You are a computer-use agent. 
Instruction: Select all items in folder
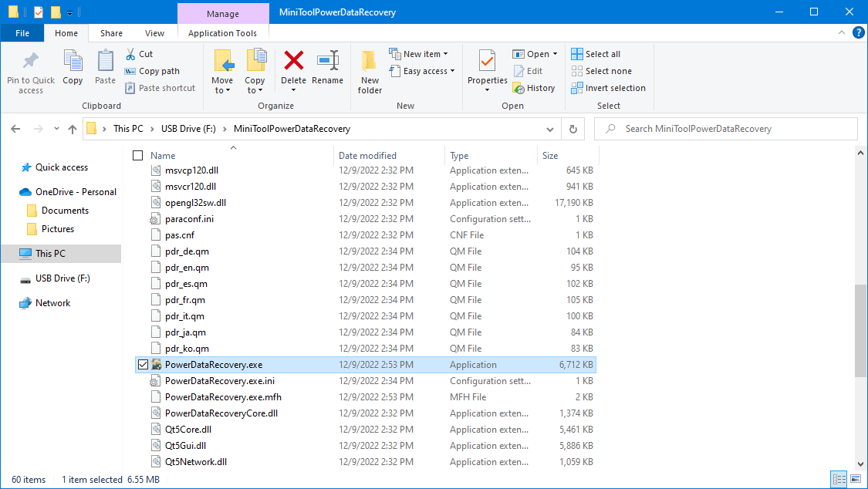[596, 54]
